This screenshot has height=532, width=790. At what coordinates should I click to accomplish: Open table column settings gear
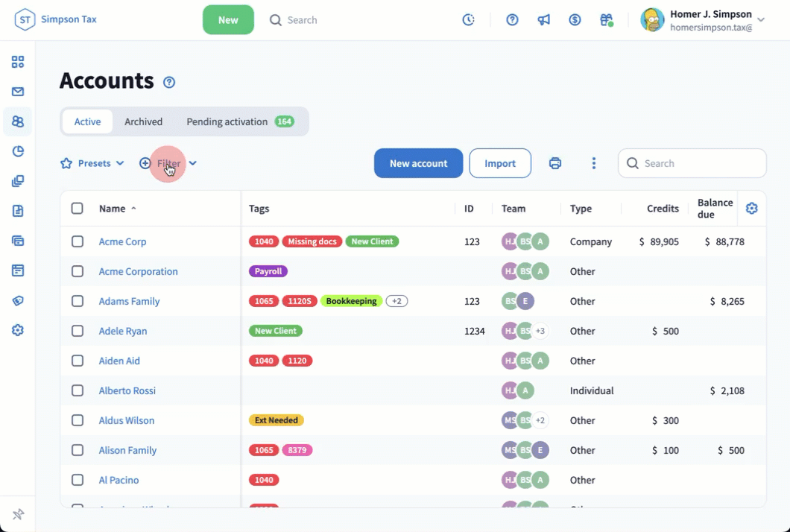coord(751,209)
